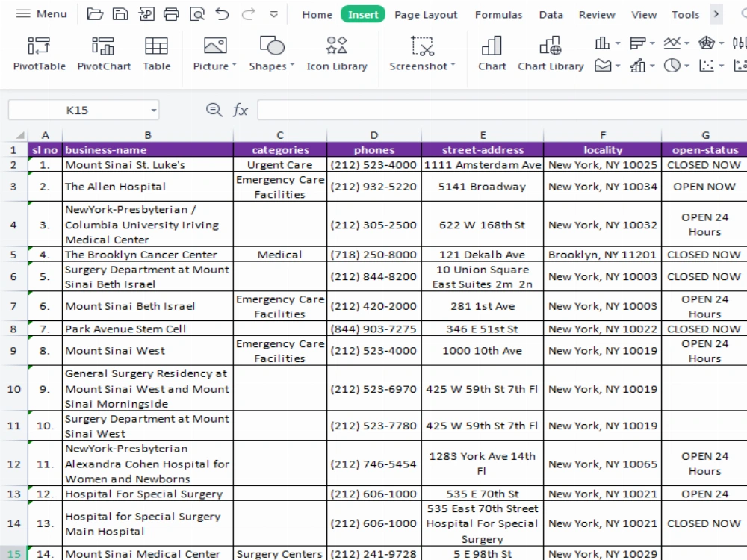Open the Name Box dropdown arrow
Viewport: 747px width, 560px height.
point(153,111)
